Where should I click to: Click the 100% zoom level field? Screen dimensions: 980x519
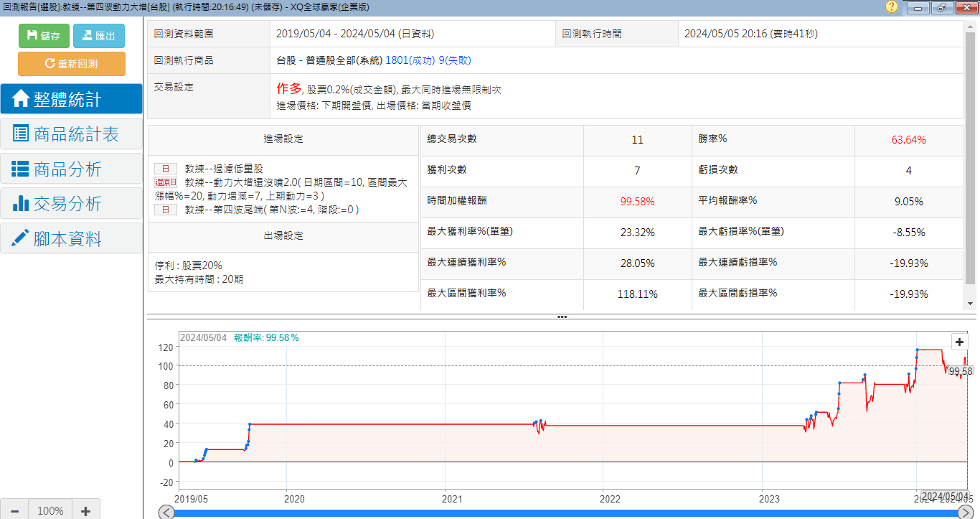click(x=50, y=511)
